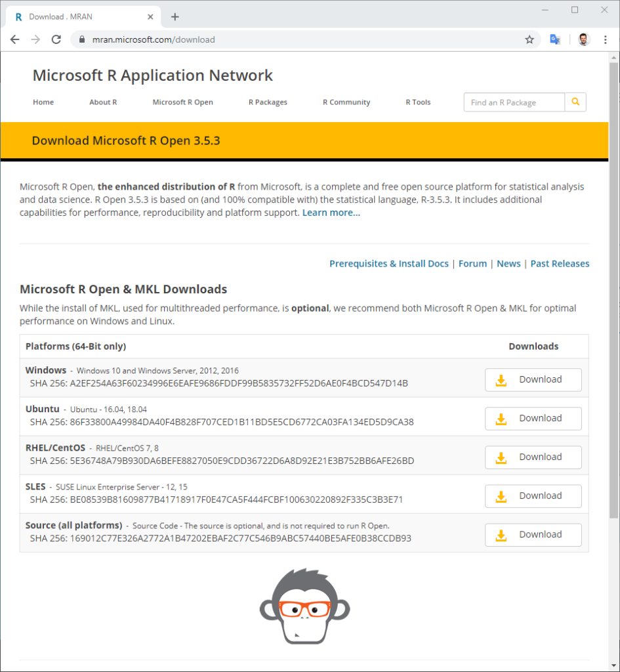This screenshot has width=620, height=672.
Task: Open the R Packages menu item
Action: [x=268, y=102]
